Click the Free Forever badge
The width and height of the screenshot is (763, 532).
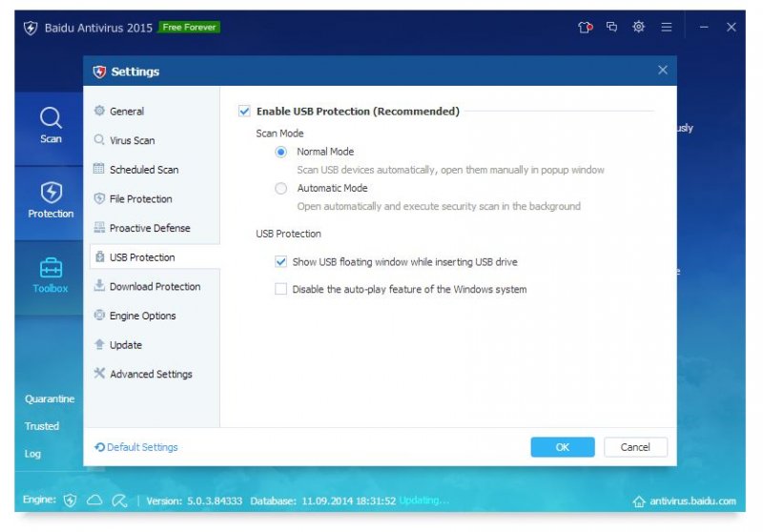pyautogui.click(x=189, y=28)
